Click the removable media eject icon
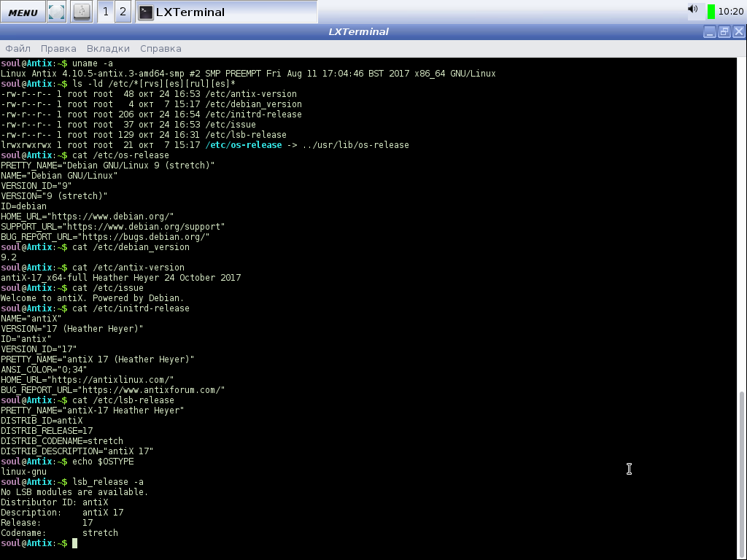The height and width of the screenshot is (560, 747). [x=82, y=12]
